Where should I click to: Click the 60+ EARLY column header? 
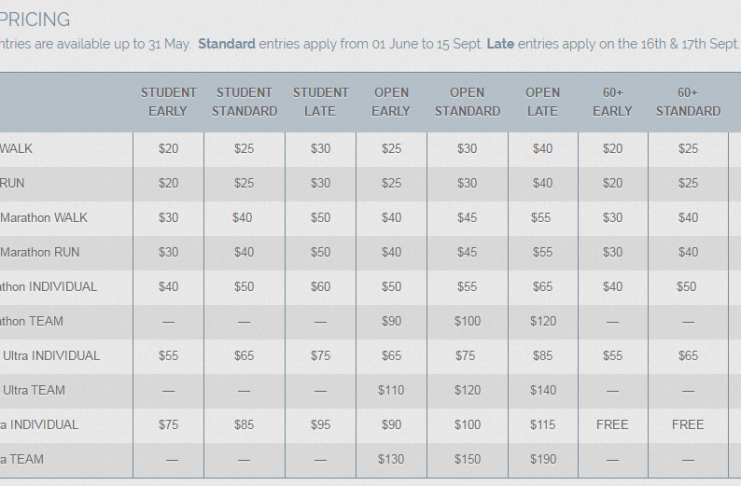click(x=612, y=102)
